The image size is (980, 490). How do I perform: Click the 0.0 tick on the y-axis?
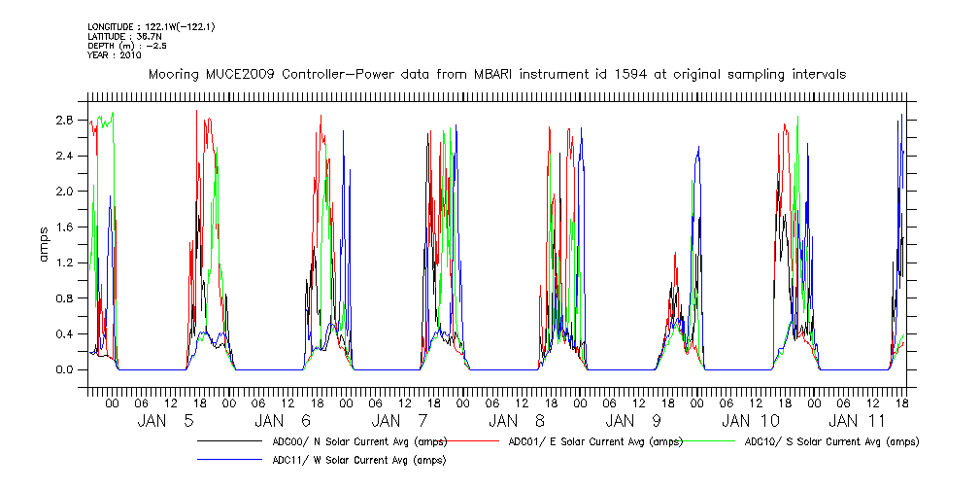point(66,369)
